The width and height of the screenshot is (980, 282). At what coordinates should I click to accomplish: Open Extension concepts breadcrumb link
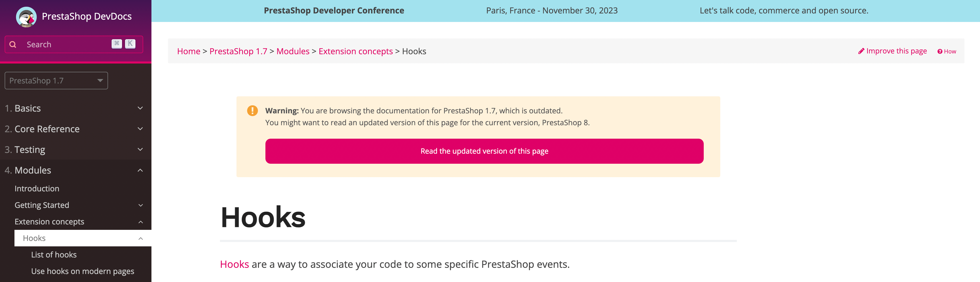[x=355, y=51]
